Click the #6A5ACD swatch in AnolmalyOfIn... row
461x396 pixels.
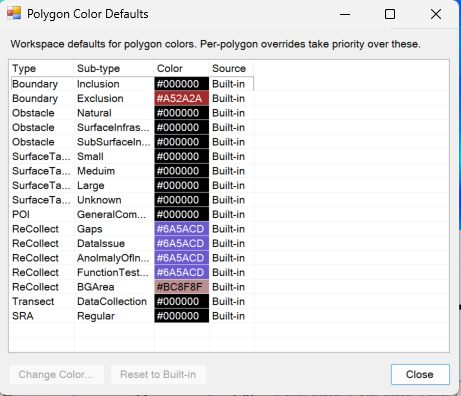click(182, 258)
